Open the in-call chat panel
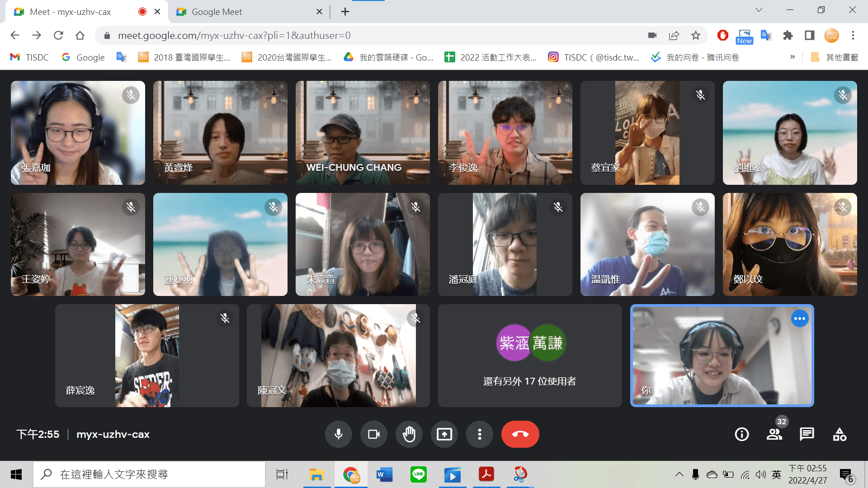868x488 pixels. pyautogui.click(x=807, y=434)
